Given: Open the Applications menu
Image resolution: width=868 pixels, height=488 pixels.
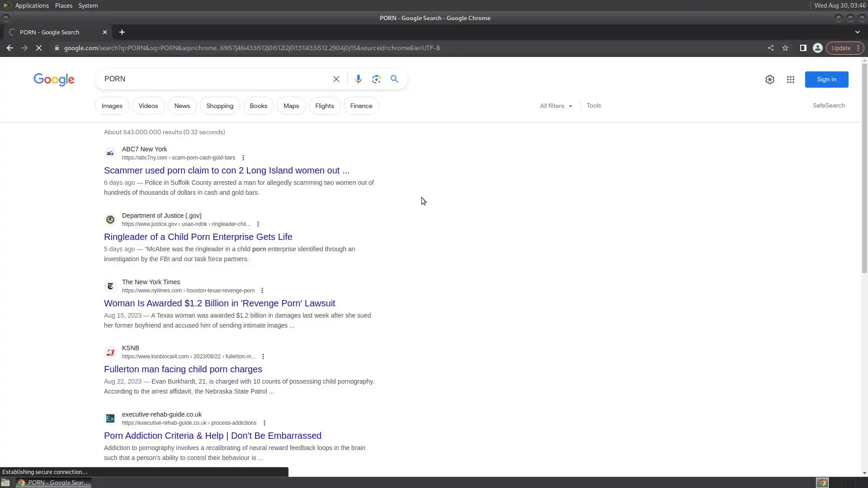Looking at the screenshot, I should pos(32,5).
